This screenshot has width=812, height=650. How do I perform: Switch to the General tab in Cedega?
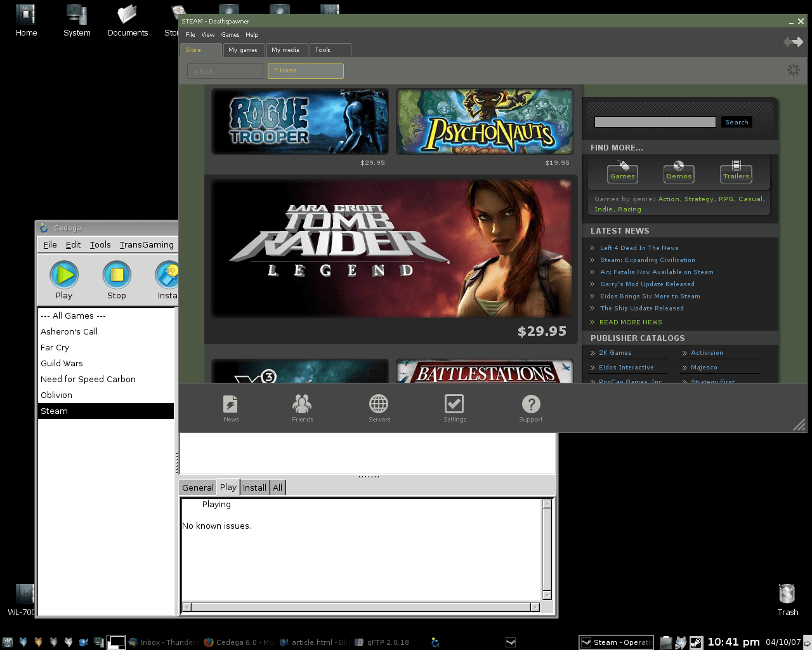[x=198, y=487]
